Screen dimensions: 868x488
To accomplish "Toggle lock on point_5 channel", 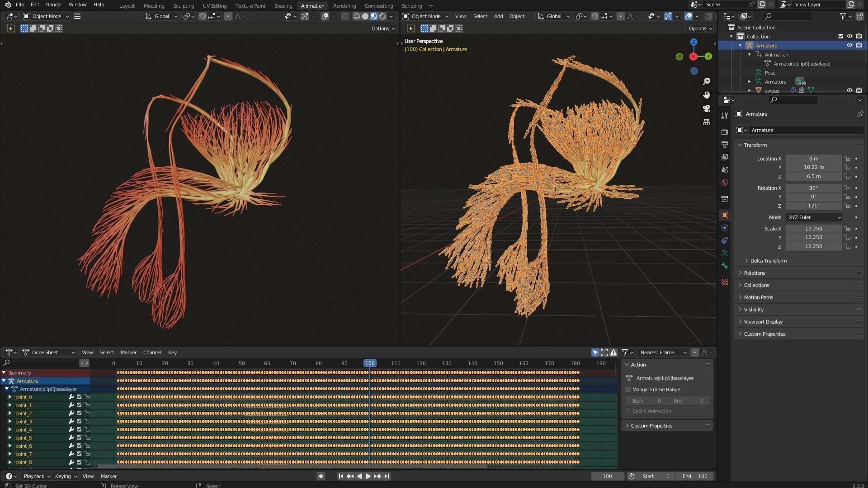I will click(87, 438).
